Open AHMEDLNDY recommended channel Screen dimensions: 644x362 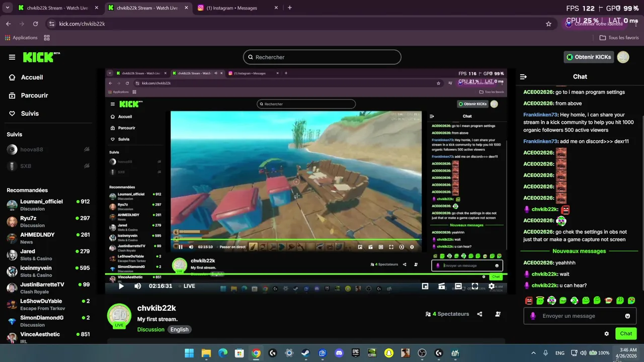48,238
